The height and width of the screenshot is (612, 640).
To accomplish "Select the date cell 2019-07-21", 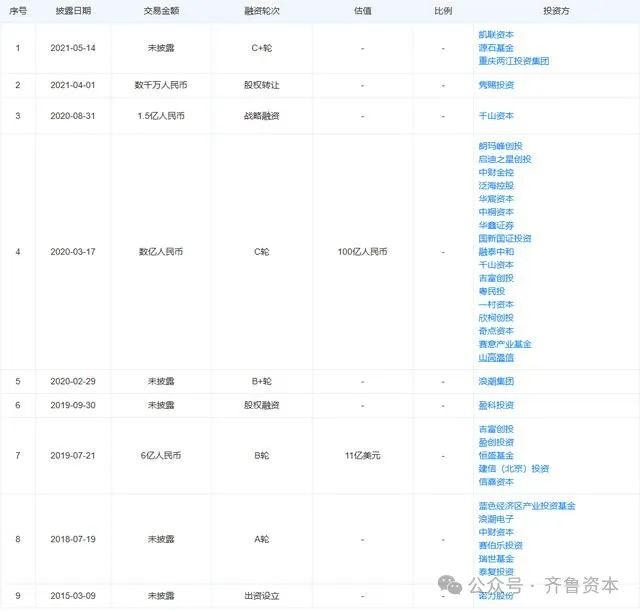I will tap(73, 456).
